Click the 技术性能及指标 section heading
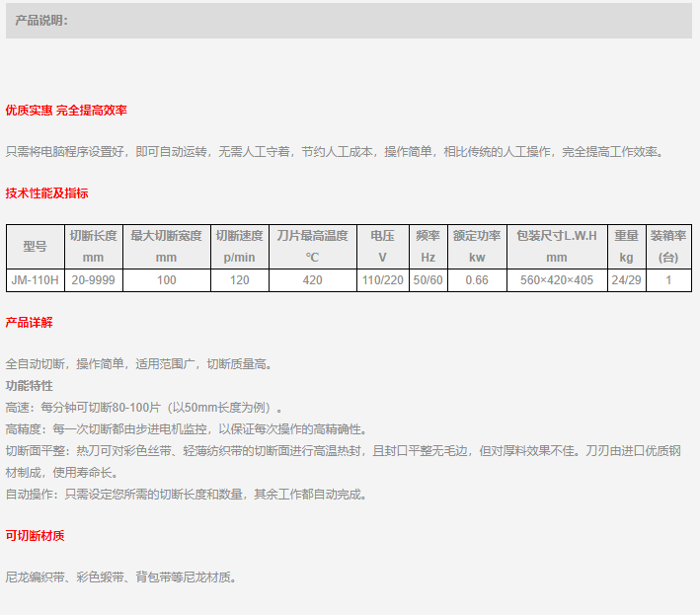 tap(47, 193)
